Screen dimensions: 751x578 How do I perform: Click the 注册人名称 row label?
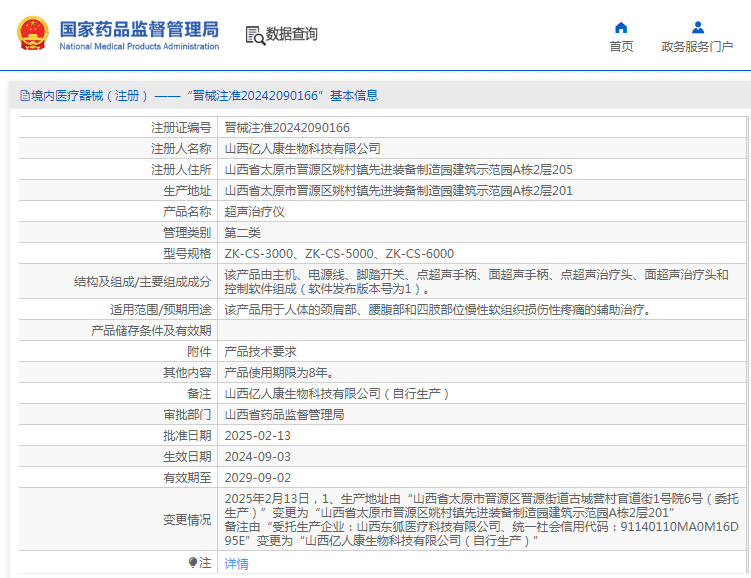(181, 149)
